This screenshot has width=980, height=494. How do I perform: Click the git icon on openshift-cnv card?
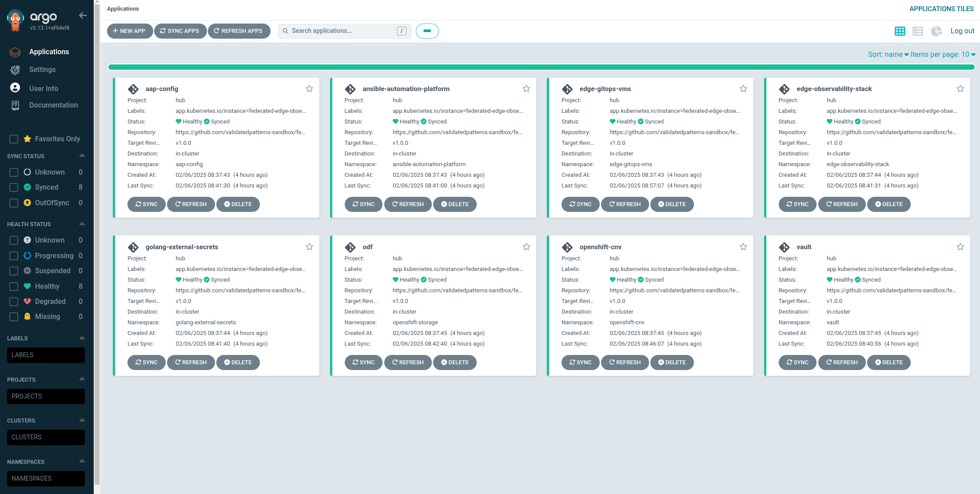[x=567, y=247]
